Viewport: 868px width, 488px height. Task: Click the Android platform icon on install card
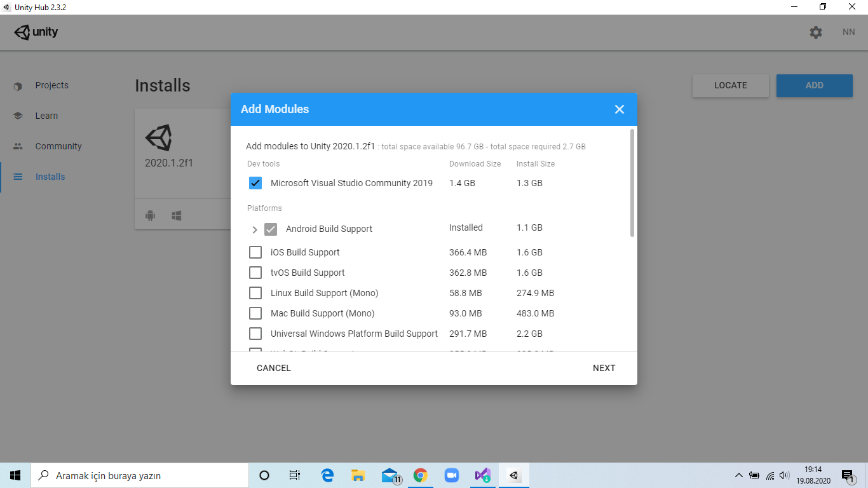point(150,216)
